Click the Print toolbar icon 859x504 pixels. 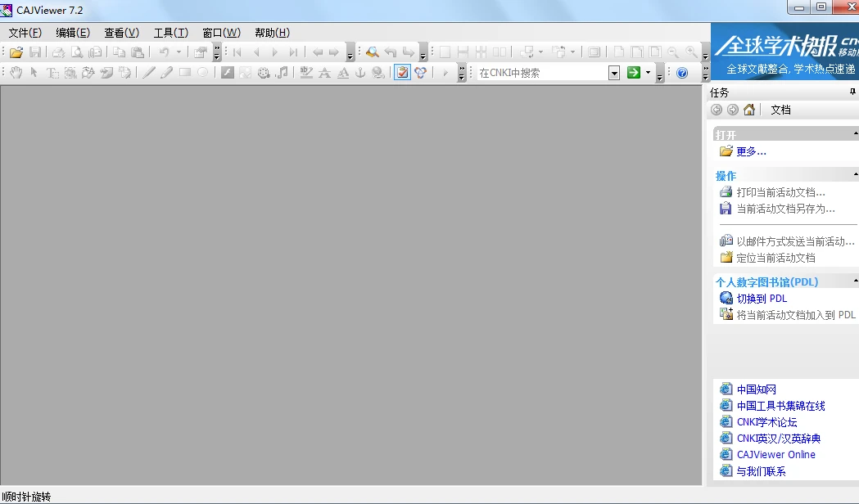(59, 52)
